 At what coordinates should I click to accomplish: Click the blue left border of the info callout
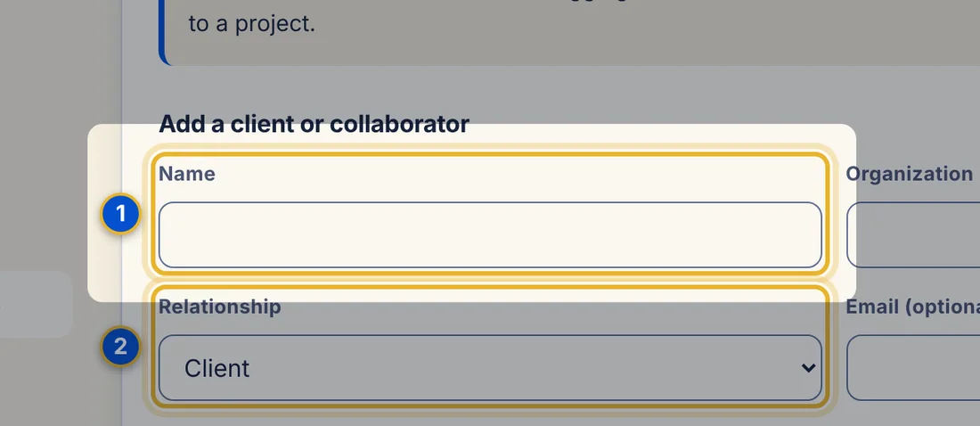tap(162, 31)
